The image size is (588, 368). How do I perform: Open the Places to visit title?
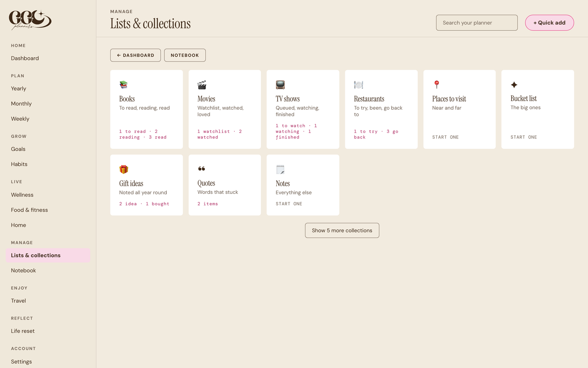(x=449, y=99)
